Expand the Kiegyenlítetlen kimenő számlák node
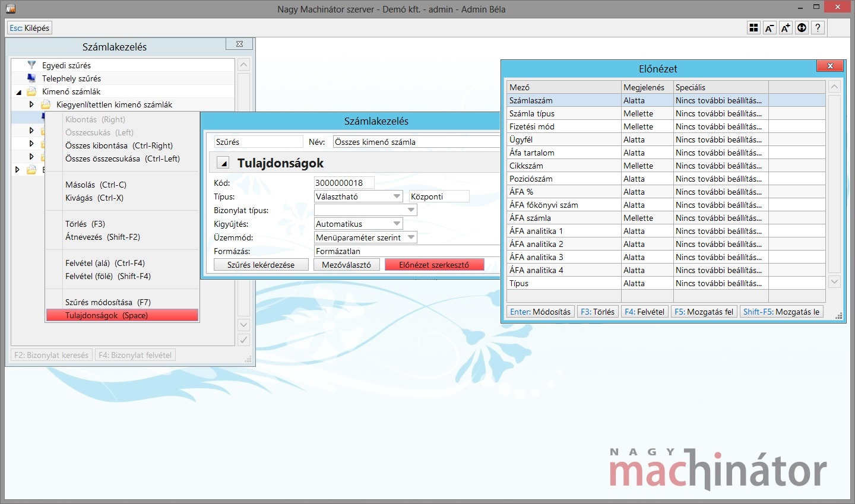Image resolution: width=855 pixels, height=504 pixels. (31, 104)
